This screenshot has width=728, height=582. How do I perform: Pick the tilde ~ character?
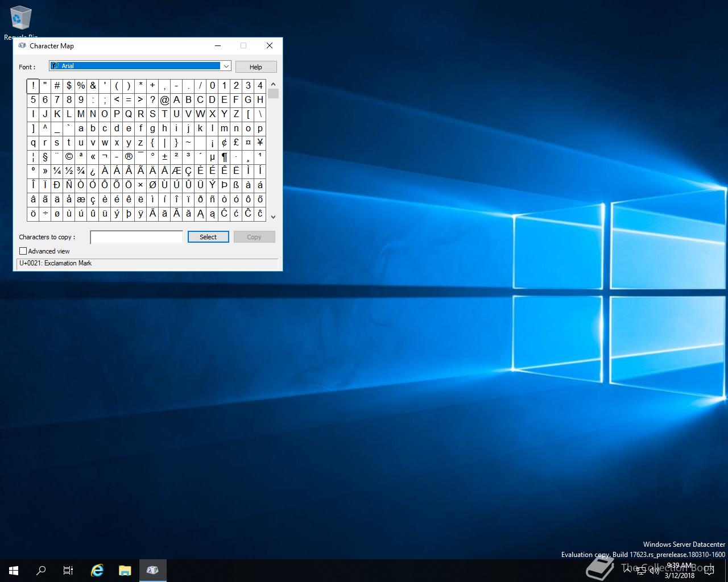tap(188, 142)
